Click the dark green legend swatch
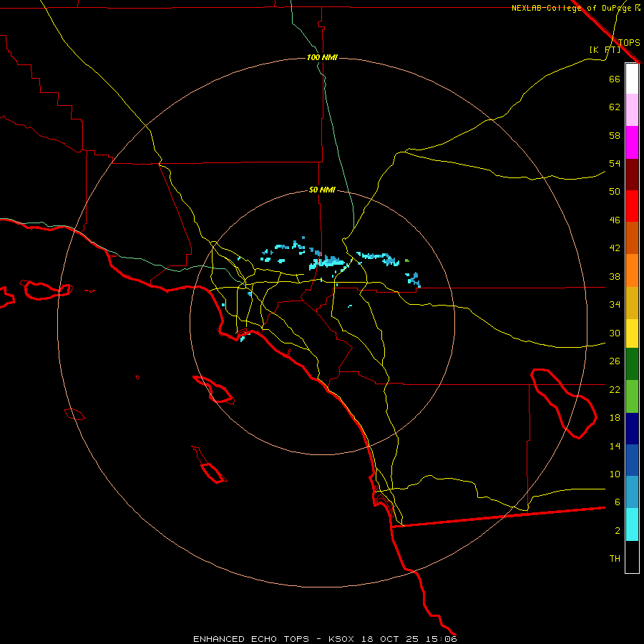The image size is (644, 644). pyautogui.click(x=632, y=364)
